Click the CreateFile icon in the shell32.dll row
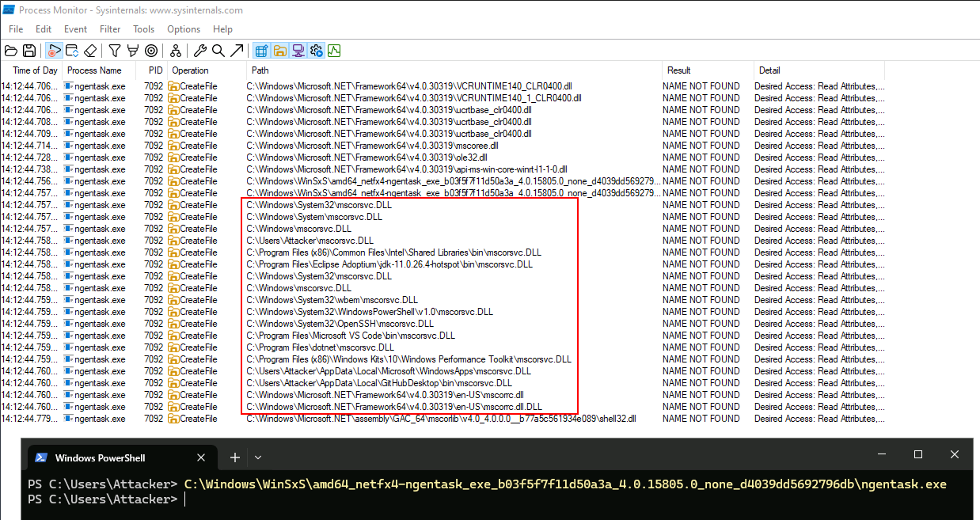 click(173, 419)
